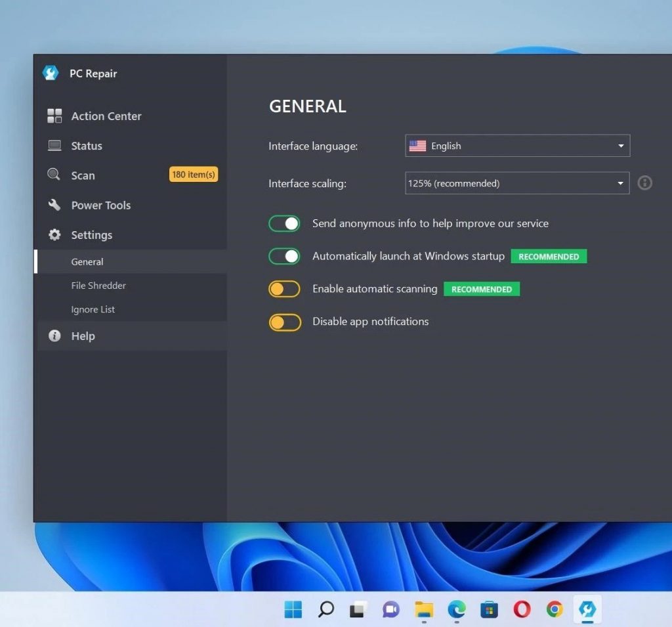Screen dimensions: 672x627
Task: Open Power Tools via the wrench icon
Action: (x=56, y=205)
